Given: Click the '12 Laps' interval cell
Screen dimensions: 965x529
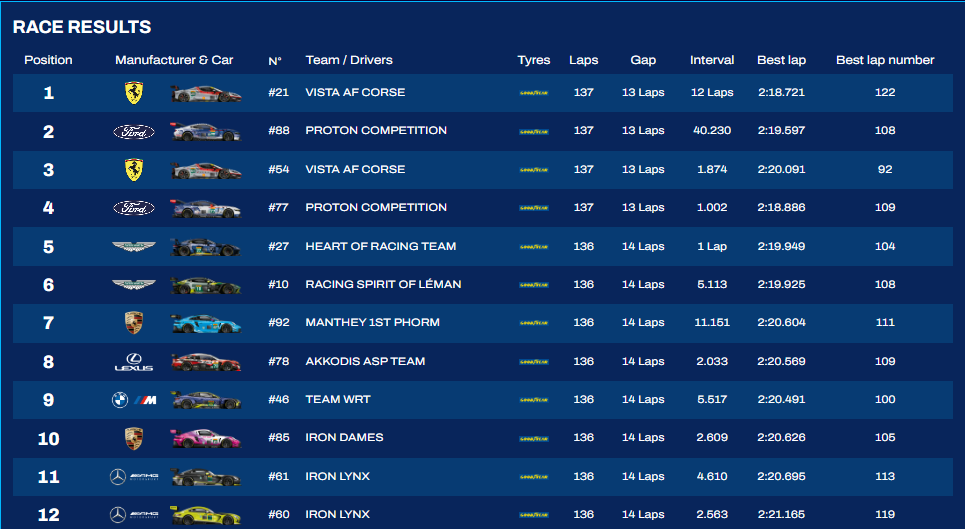Looking at the screenshot, I should [712, 92].
